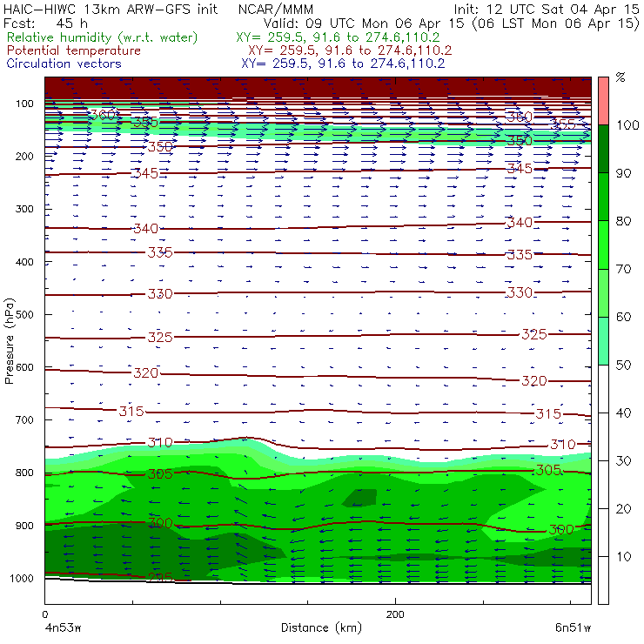Screen dimensions: 644x644
Task: Select the 60–70% light green colorbar segment
Action: click(603, 292)
